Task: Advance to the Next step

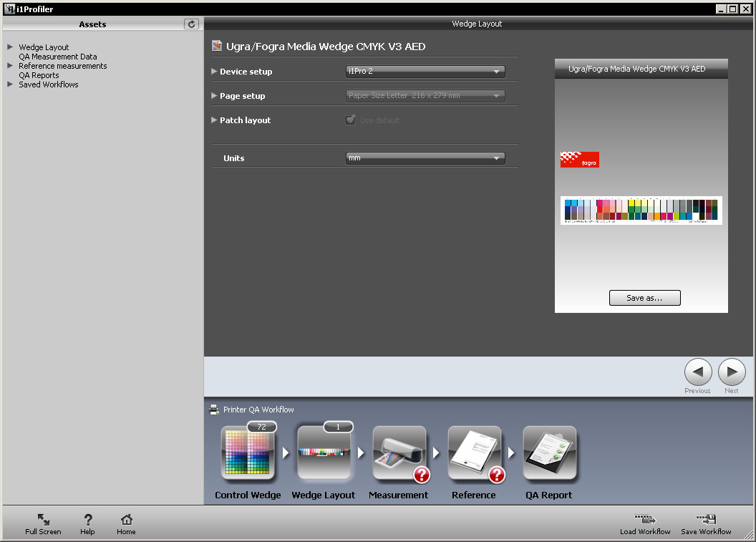Action: [x=732, y=372]
